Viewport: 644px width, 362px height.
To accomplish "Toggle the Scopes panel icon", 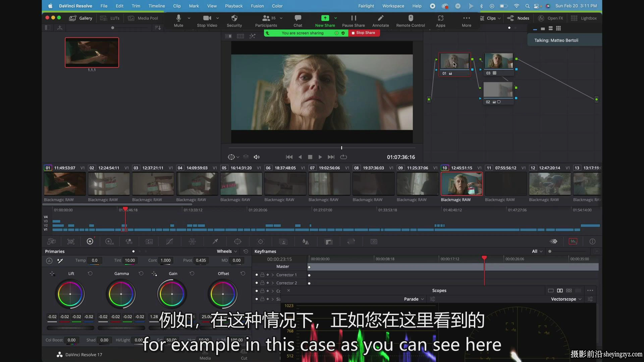I will pyautogui.click(x=573, y=241).
